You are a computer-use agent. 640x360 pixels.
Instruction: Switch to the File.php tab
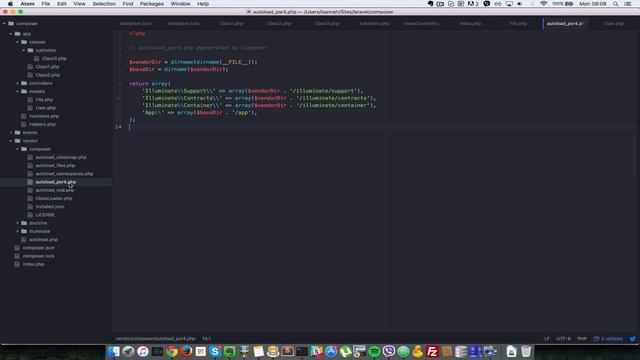point(518,24)
